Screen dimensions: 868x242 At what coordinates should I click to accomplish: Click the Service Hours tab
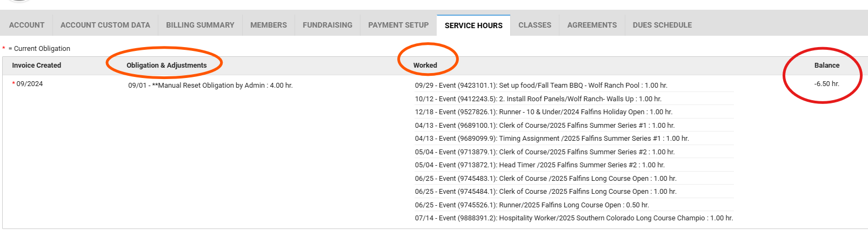tap(473, 25)
